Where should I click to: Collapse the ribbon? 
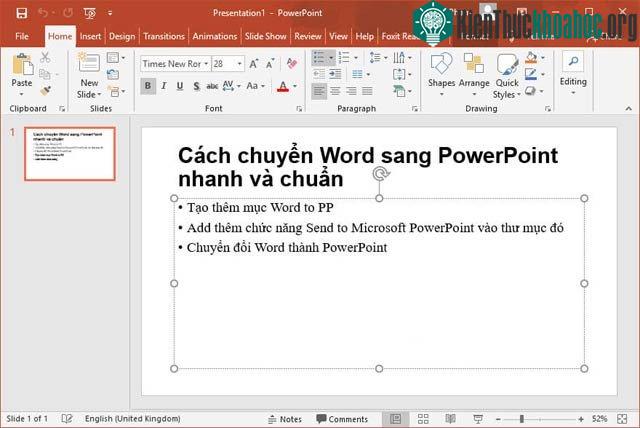[x=629, y=109]
